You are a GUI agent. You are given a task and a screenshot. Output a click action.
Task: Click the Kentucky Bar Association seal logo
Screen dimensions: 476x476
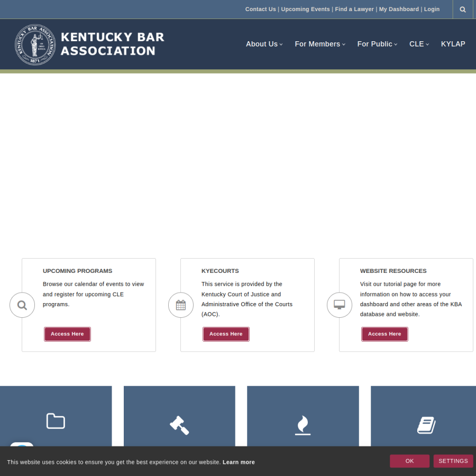[35, 44]
